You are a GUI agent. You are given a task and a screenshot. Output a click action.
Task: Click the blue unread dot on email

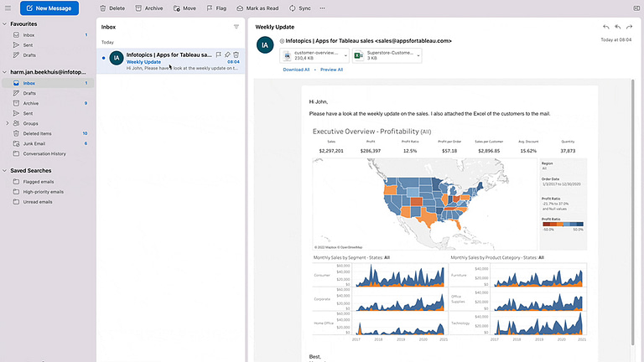pyautogui.click(x=103, y=58)
